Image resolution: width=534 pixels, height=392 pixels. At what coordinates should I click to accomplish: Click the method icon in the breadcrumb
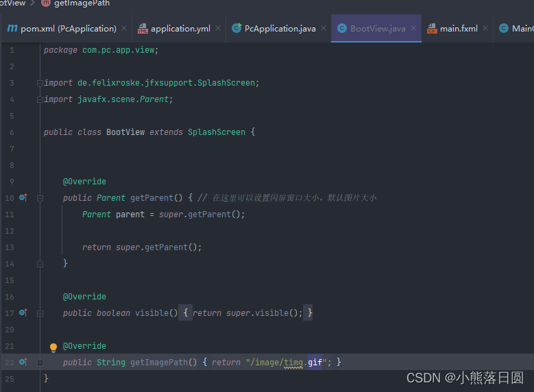click(46, 3)
